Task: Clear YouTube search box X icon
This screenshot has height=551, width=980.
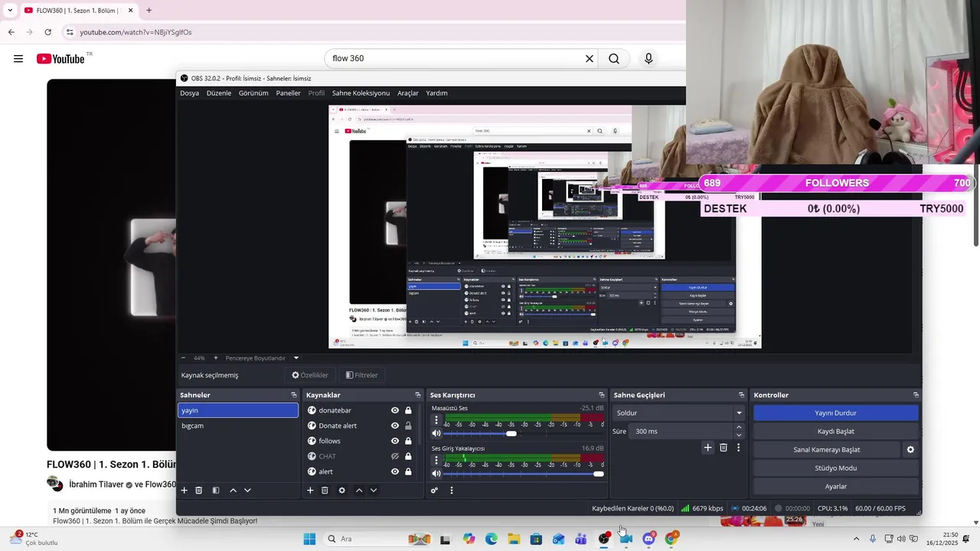Action: (590, 59)
